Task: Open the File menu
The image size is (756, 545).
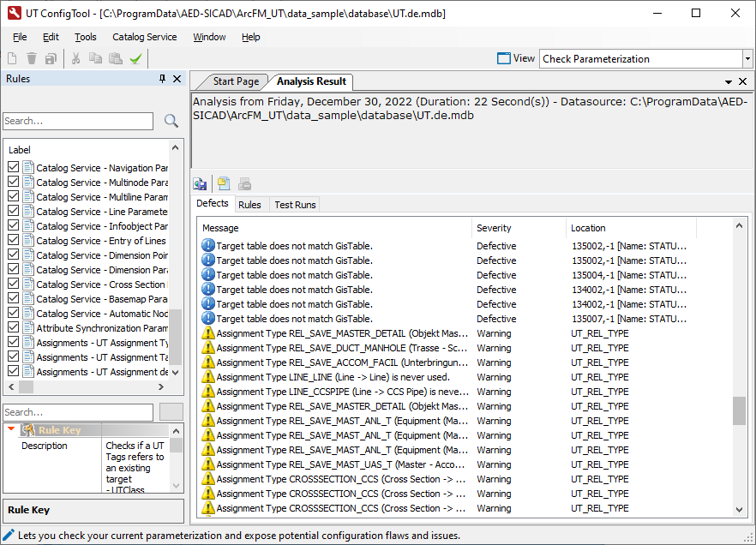Action: click(x=20, y=37)
